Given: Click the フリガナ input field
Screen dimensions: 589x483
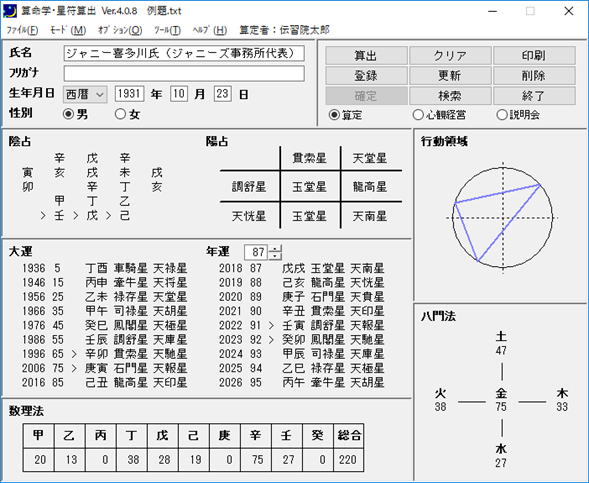Looking at the screenshot, I should click(184, 74).
